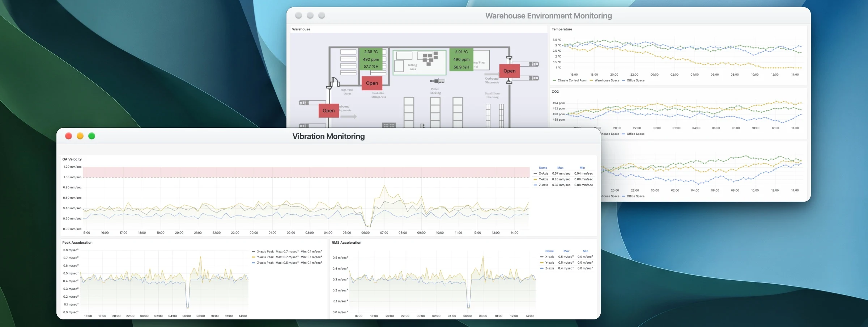Sort RMS Acceleration legend by Max column

coord(566,251)
